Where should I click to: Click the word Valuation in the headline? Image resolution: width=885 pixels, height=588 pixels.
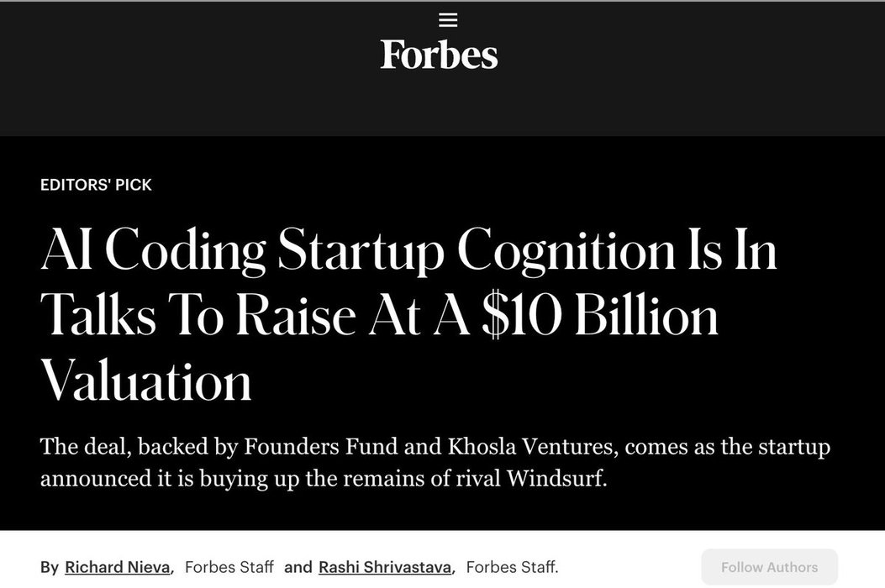(x=146, y=381)
